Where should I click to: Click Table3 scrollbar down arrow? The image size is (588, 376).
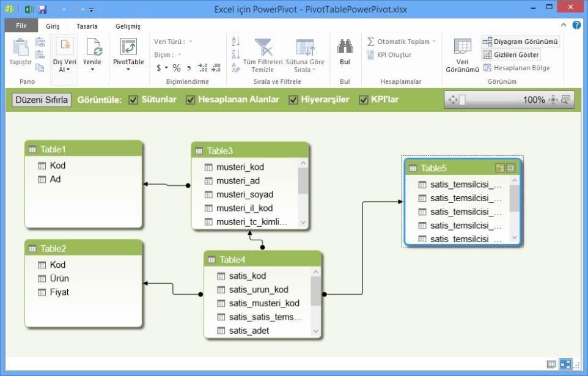click(x=303, y=223)
